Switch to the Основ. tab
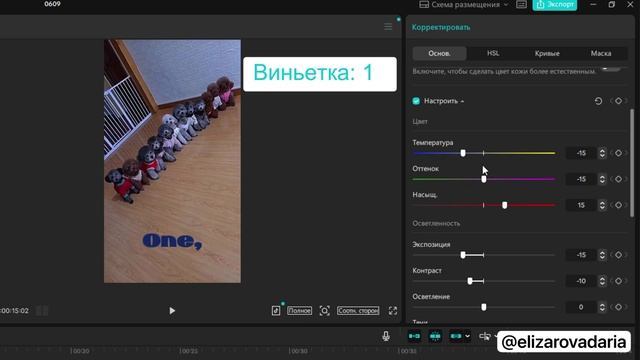640x360 pixels. point(439,53)
